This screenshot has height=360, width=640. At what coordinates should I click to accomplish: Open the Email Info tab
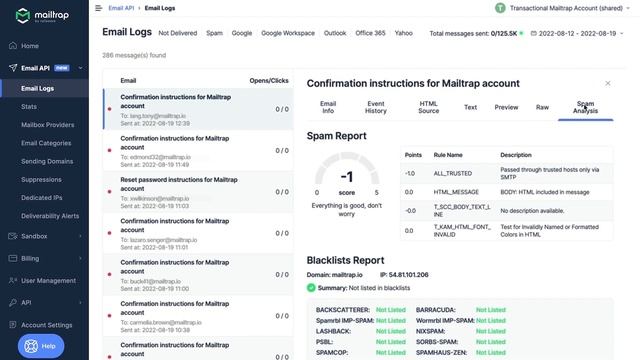click(328, 107)
